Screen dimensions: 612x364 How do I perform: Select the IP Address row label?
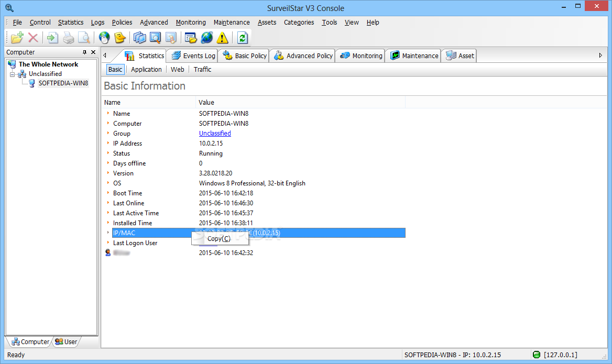coord(128,144)
